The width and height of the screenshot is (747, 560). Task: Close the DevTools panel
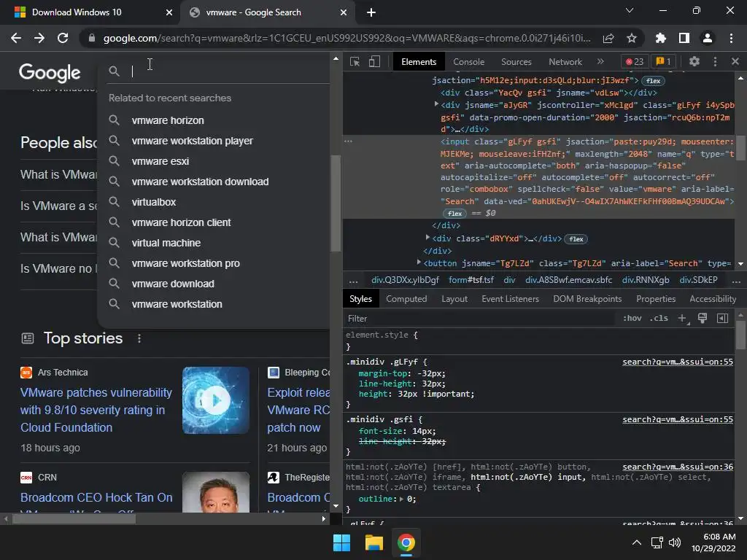735,61
